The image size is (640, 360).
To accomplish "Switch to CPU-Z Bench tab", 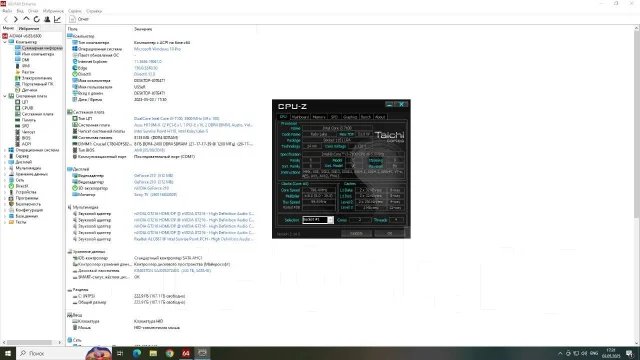I will [x=366, y=117].
